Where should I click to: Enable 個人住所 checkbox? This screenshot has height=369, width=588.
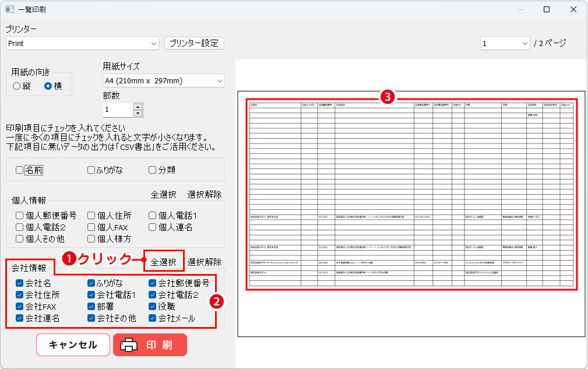91,216
